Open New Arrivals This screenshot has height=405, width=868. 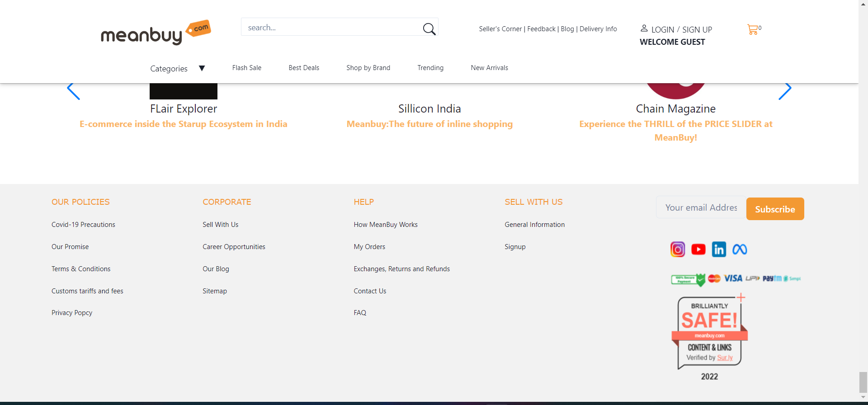pyautogui.click(x=489, y=68)
